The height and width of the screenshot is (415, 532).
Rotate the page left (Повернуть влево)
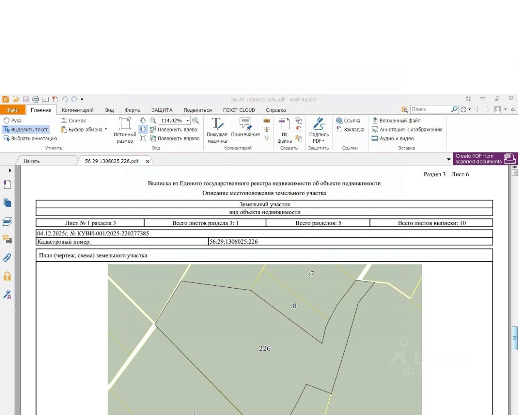click(173, 130)
